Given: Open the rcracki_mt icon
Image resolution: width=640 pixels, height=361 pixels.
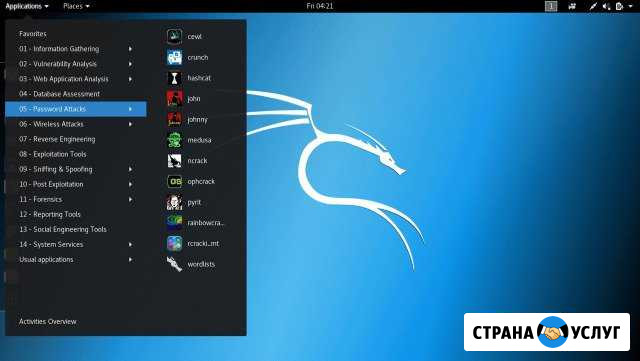Looking at the screenshot, I should [x=175, y=243].
